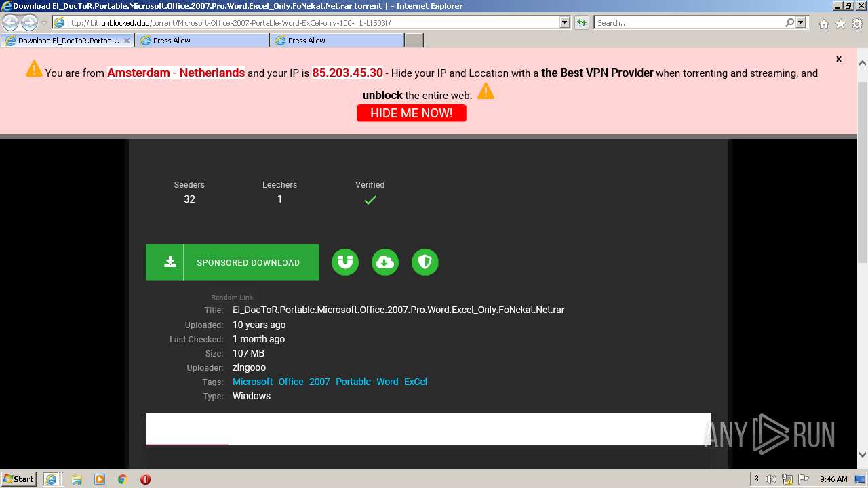Open the ExCel tag link

point(416,382)
